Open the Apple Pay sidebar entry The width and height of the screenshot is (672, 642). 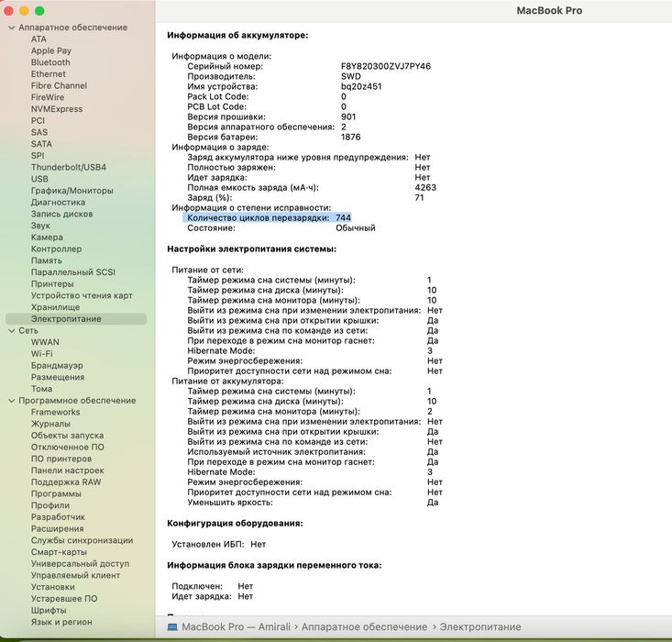tap(51, 50)
